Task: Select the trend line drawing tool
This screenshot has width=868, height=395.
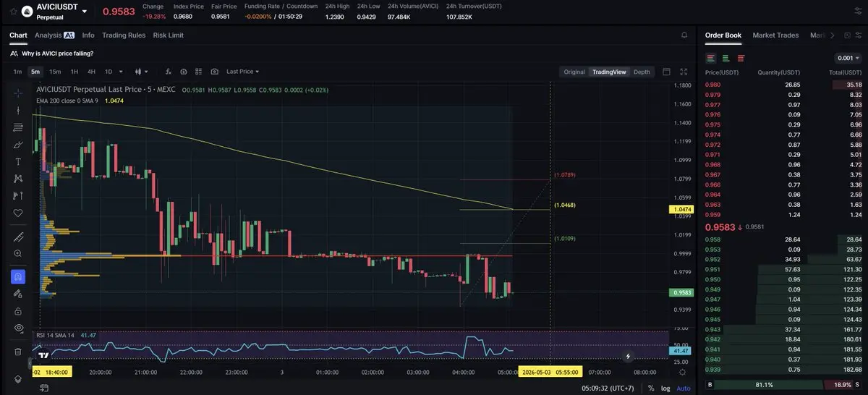Action: pyautogui.click(x=18, y=111)
